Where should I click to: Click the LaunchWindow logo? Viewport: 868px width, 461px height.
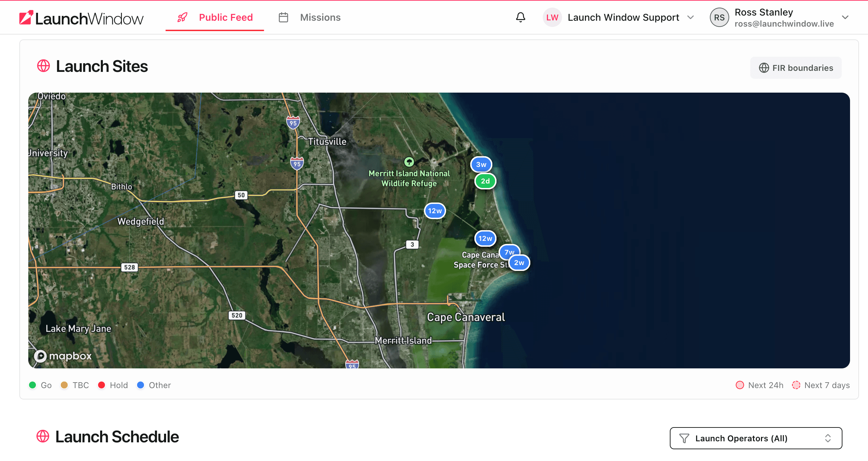click(x=81, y=18)
